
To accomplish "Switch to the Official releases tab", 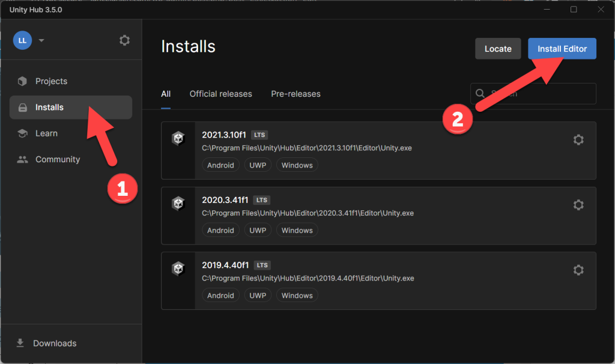I will pyautogui.click(x=221, y=94).
